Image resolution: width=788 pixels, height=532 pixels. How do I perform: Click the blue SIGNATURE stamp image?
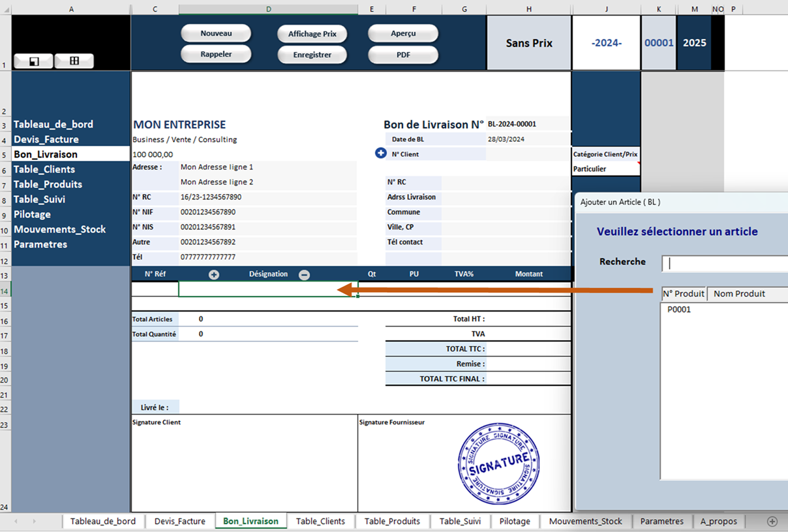pyautogui.click(x=498, y=464)
